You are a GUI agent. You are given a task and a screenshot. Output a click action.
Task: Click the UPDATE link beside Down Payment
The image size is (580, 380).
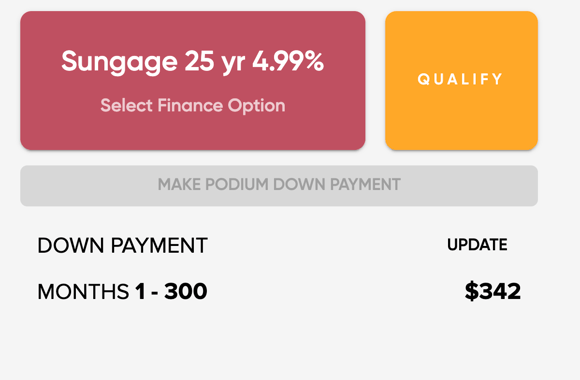pos(477,245)
